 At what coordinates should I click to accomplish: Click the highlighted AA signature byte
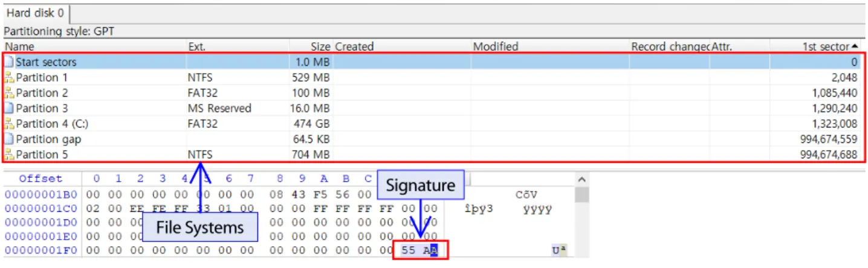pos(429,250)
